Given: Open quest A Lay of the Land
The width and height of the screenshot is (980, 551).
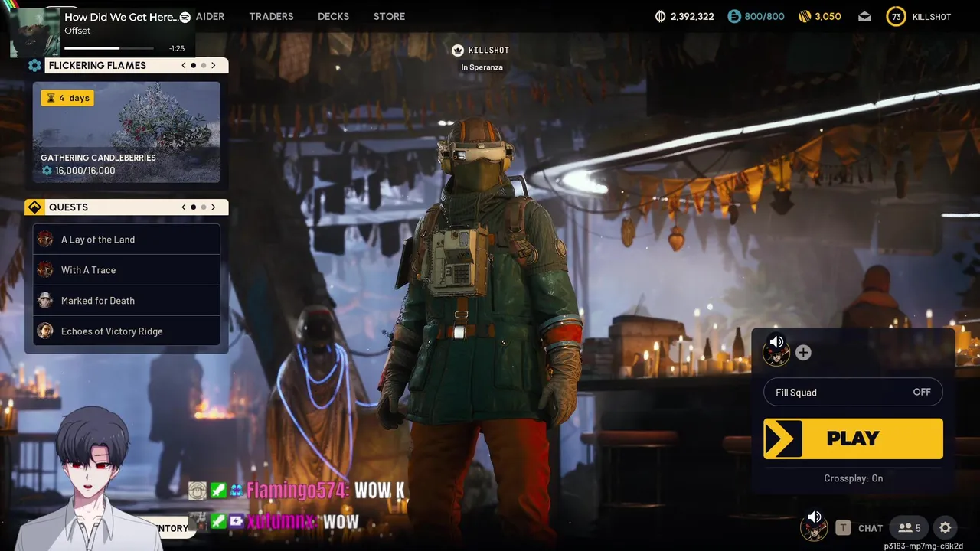Looking at the screenshot, I should [x=126, y=240].
